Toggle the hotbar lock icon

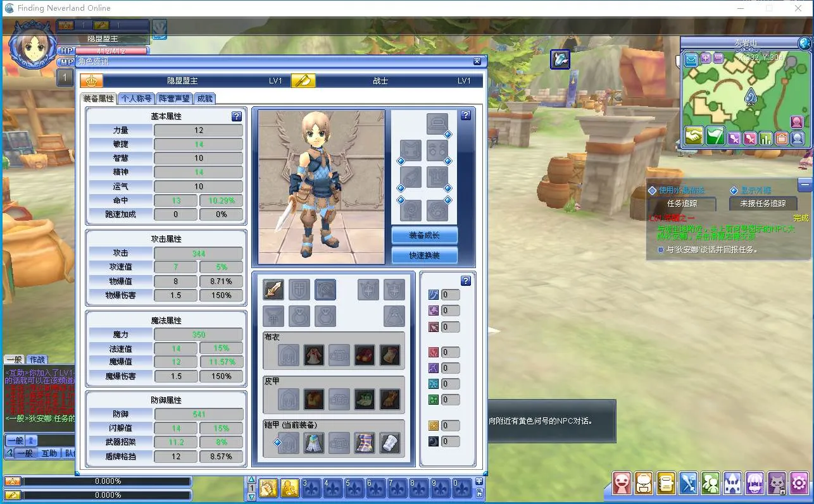479,493
